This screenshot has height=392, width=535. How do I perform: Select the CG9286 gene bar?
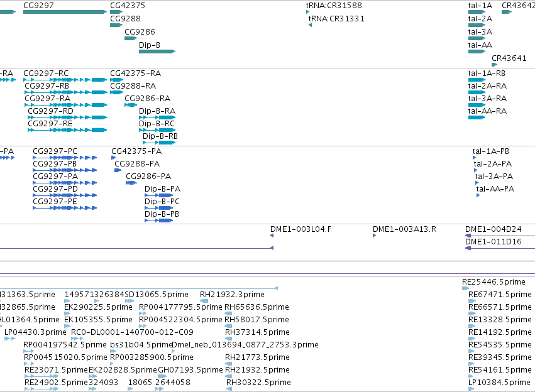131,38
